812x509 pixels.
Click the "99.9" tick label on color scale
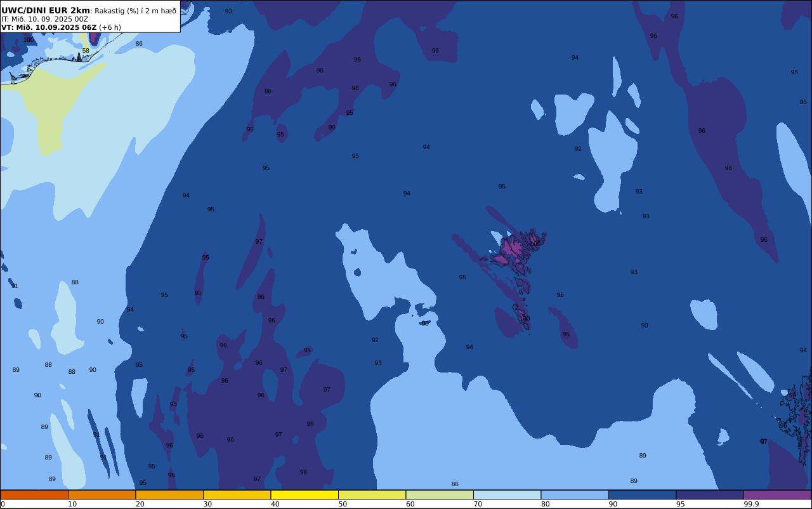point(752,504)
